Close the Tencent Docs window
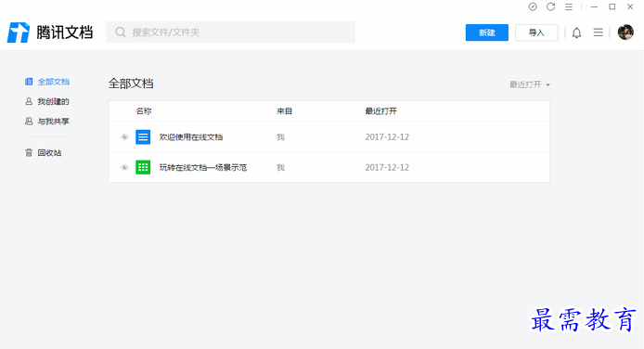644x349 pixels. (630, 6)
